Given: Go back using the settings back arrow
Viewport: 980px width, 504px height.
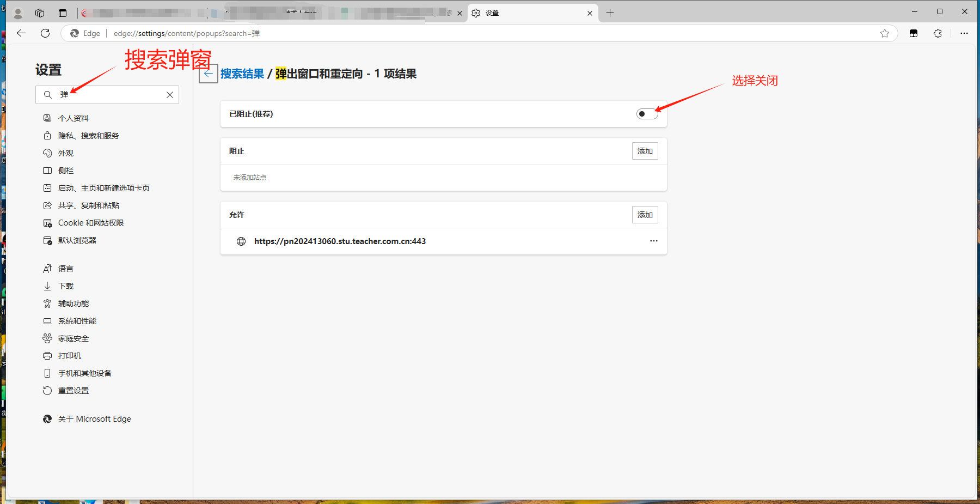Looking at the screenshot, I should pyautogui.click(x=209, y=74).
